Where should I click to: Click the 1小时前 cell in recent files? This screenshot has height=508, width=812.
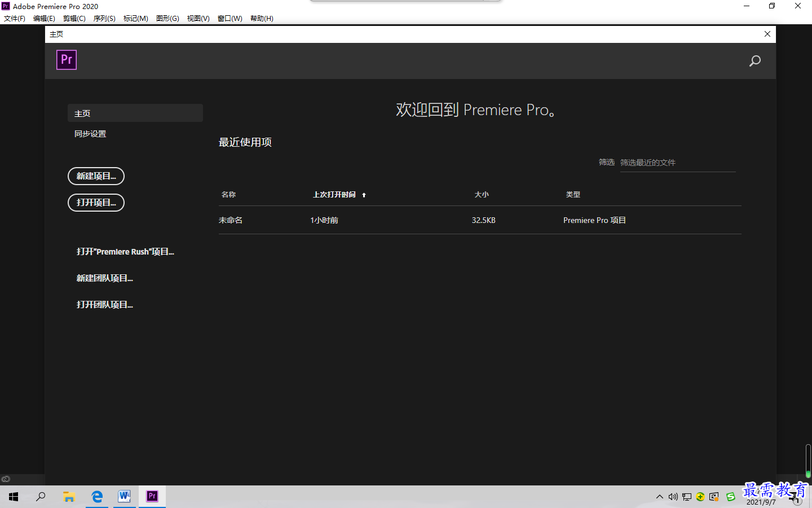tap(324, 220)
